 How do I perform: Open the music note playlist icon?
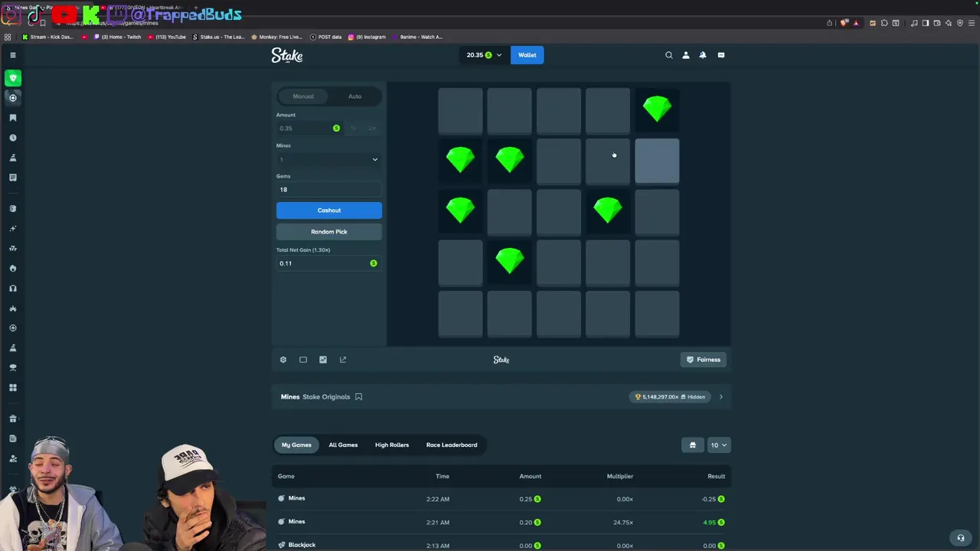coord(914,23)
